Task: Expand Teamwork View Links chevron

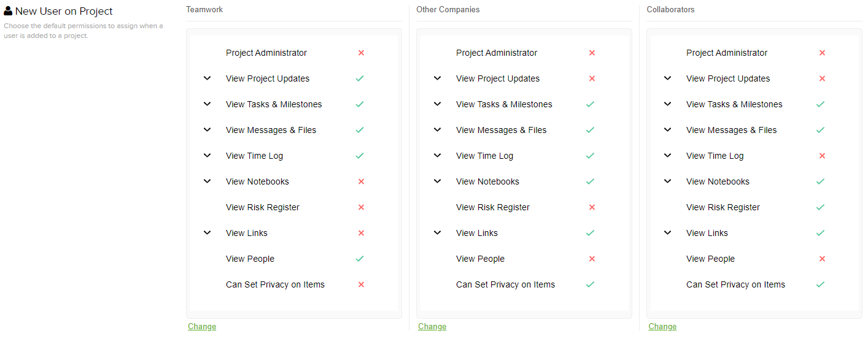Action: point(207,233)
